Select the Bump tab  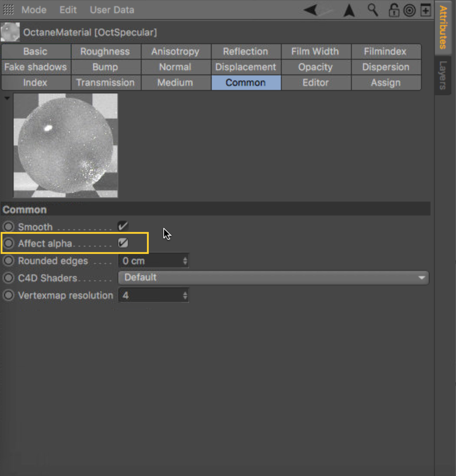coord(105,67)
